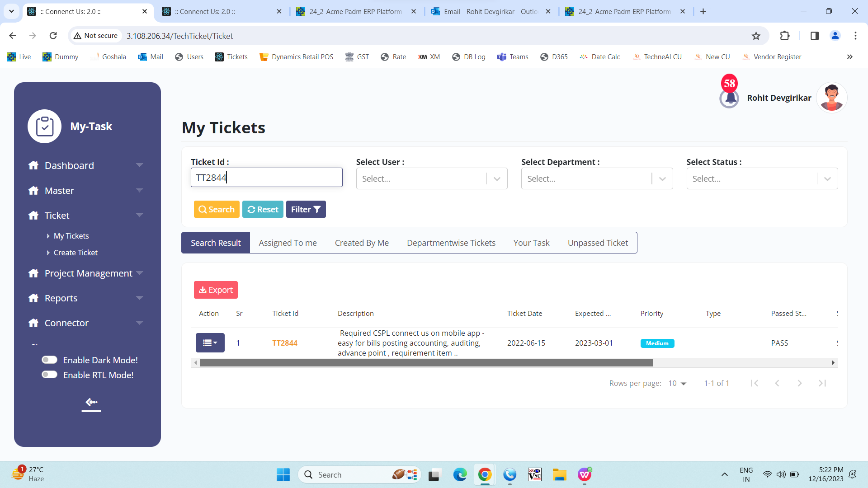The height and width of the screenshot is (488, 868).
Task: Click the Windows taskbar Search box
Action: click(x=359, y=474)
